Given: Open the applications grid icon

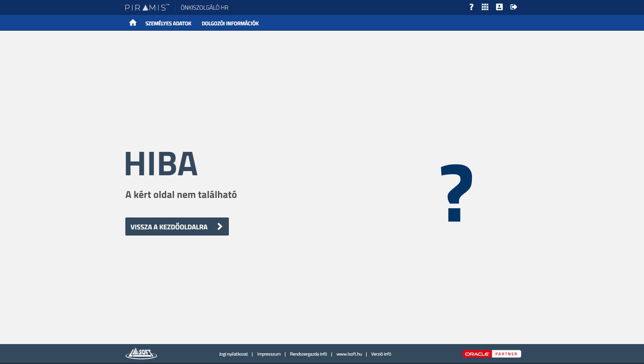Looking at the screenshot, I should 485,7.
